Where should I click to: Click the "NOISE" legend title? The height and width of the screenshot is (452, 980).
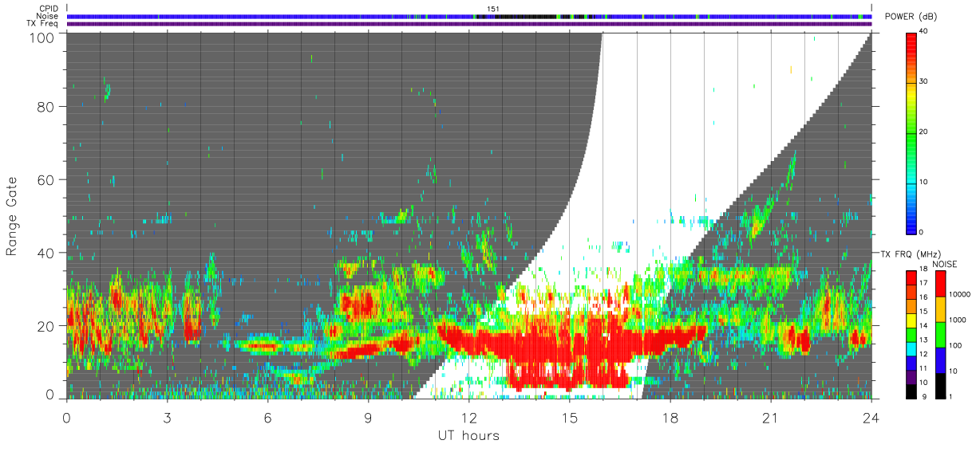pyautogui.click(x=945, y=264)
